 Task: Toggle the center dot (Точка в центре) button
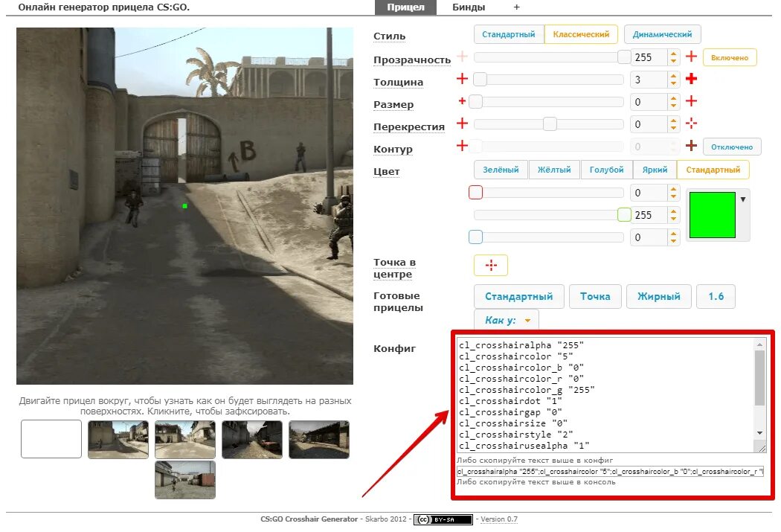(491, 265)
